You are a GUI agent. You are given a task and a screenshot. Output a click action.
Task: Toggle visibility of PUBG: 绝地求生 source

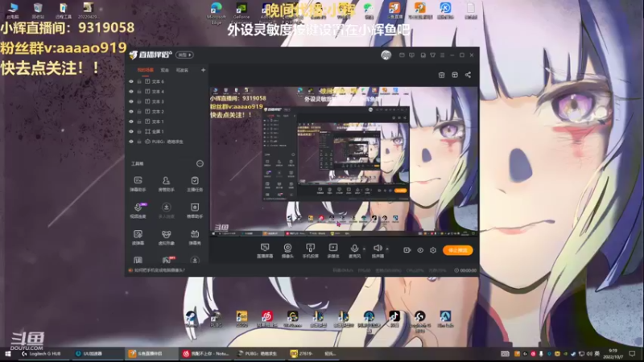pyautogui.click(x=131, y=142)
